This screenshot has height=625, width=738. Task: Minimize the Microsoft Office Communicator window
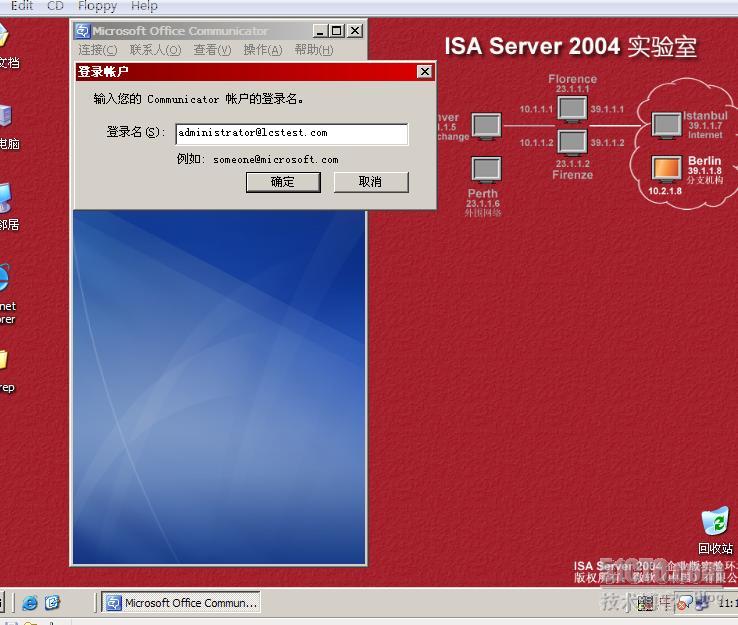320,31
